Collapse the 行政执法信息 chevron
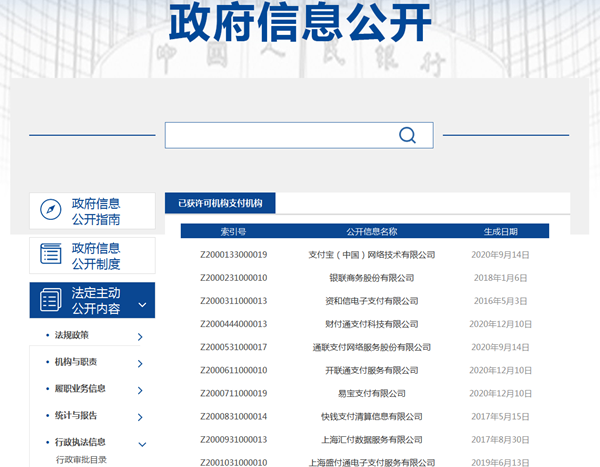The height and width of the screenshot is (467, 600). coord(142,444)
